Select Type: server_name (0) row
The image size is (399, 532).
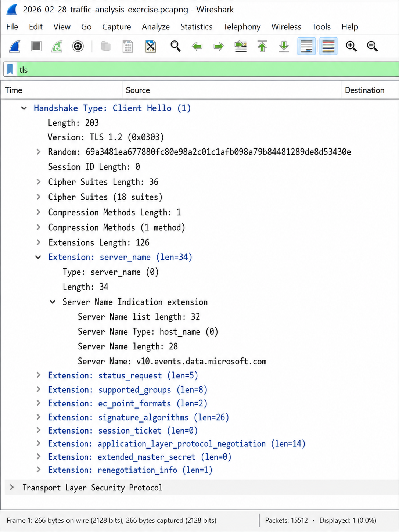(x=111, y=272)
